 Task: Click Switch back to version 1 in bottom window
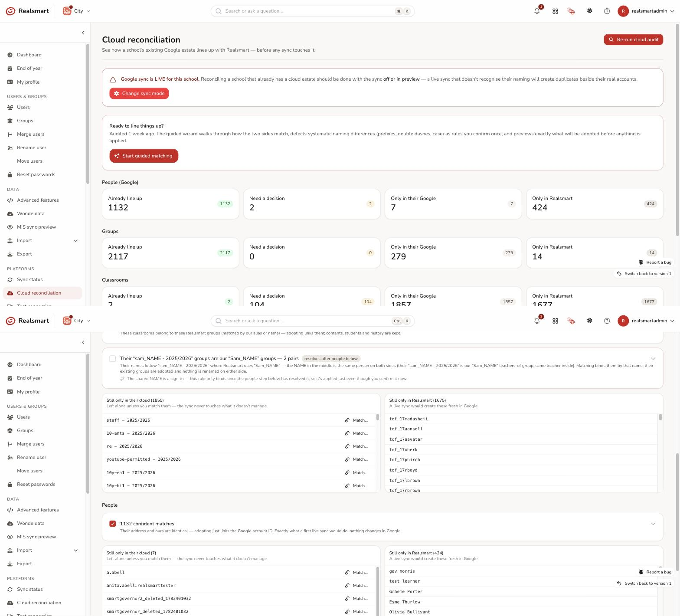644,583
